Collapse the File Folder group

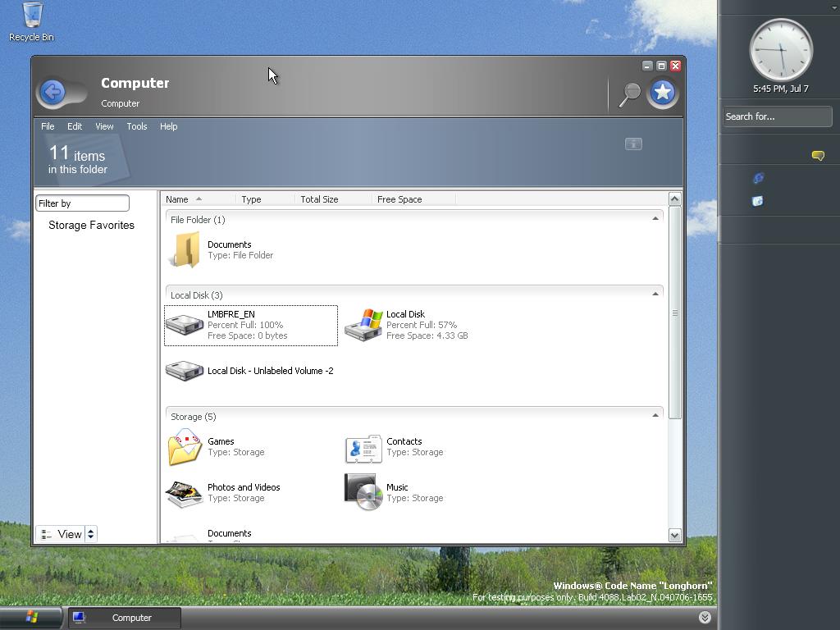tap(655, 218)
